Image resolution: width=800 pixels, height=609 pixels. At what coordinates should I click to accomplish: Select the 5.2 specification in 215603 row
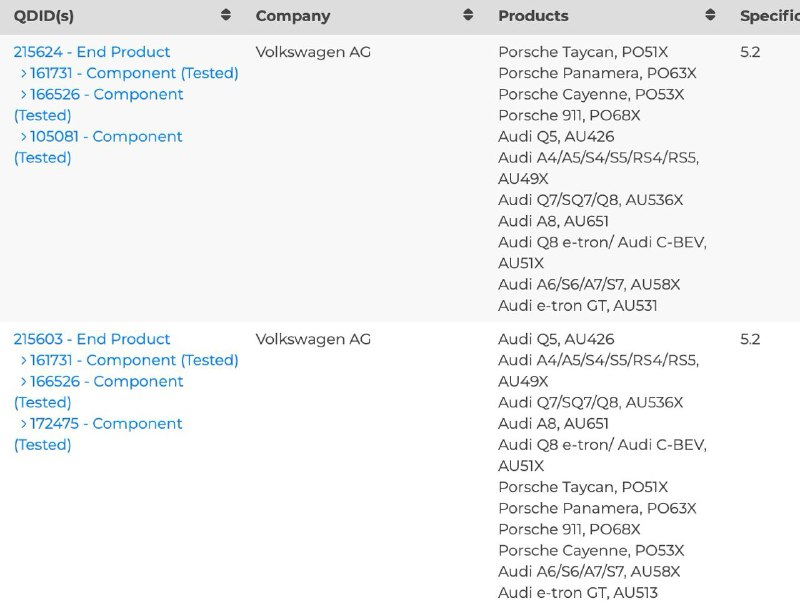[750, 339]
